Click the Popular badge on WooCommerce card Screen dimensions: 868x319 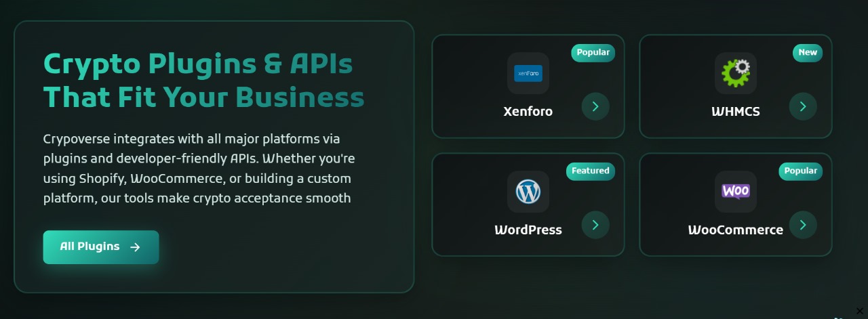pyautogui.click(x=800, y=171)
